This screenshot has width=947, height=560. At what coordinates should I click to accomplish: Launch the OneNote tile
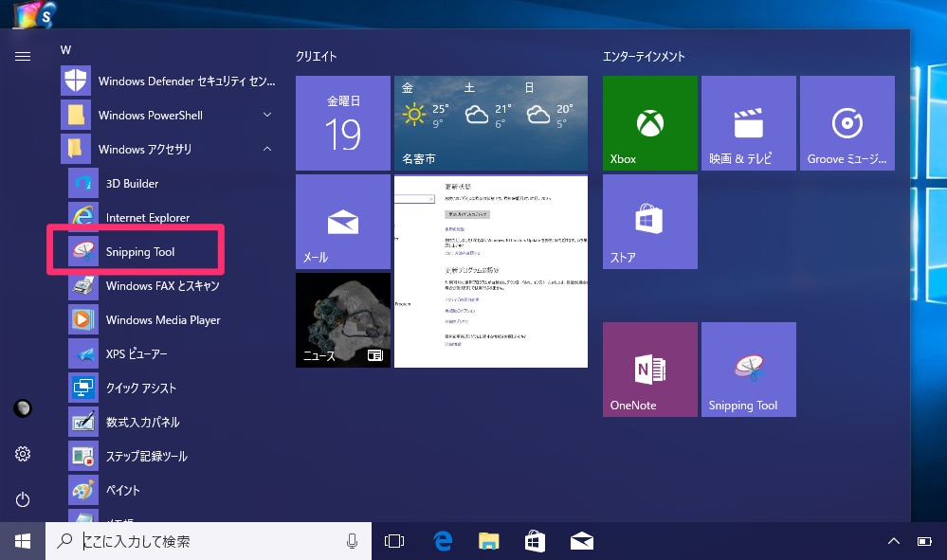pyautogui.click(x=650, y=370)
